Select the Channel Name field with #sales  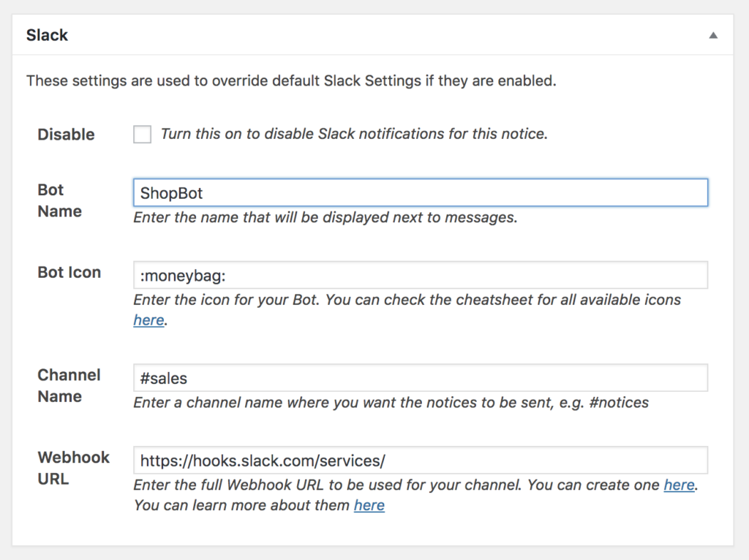click(420, 378)
